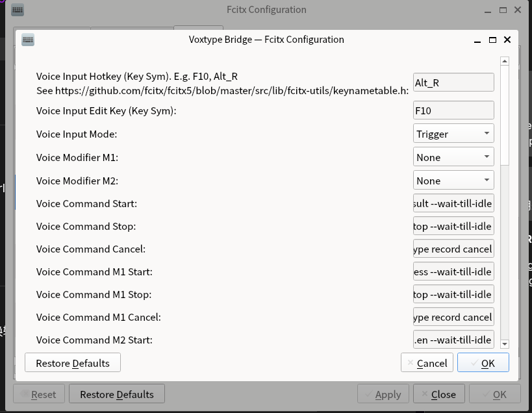Click the Voice Command M2 Start field

point(453,340)
